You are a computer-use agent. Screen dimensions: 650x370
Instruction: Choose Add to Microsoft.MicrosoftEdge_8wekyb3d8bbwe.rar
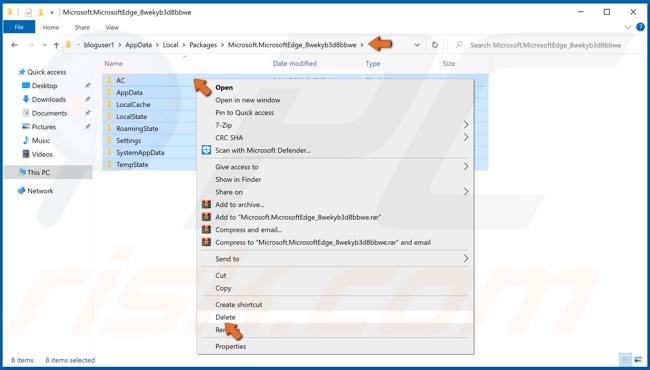(335, 217)
